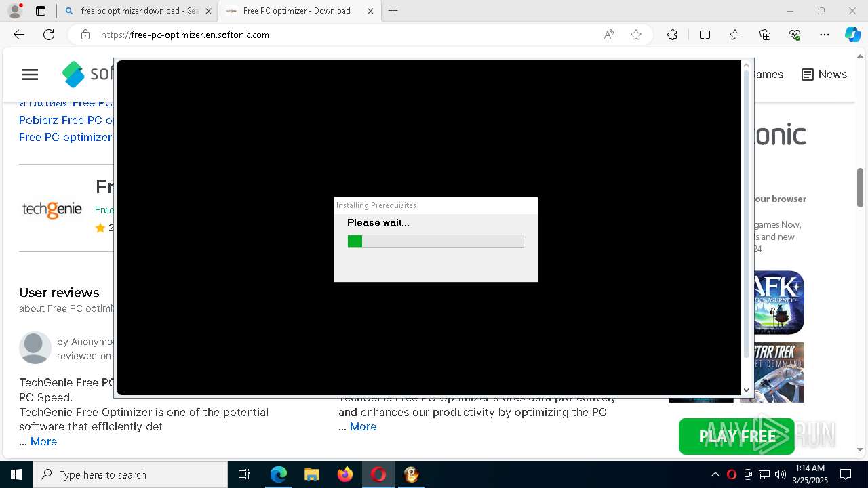Open Edge Settings and more menu
The width and height of the screenshot is (868, 488).
coord(825,35)
